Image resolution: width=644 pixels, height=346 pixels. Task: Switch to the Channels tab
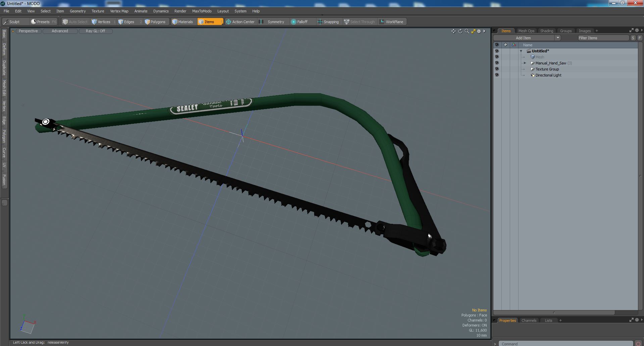529,320
